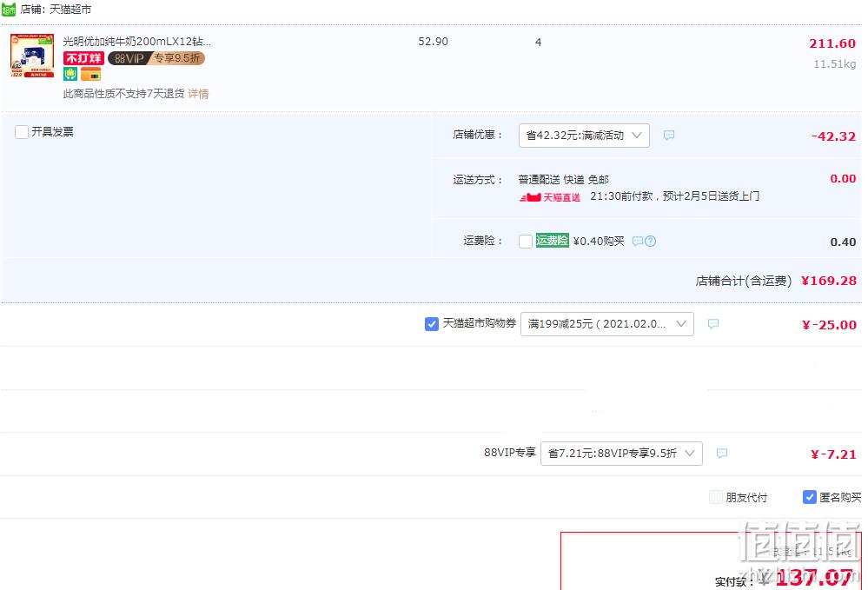Select the store total ¥169.28
Image resolution: width=868 pixels, height=590 pixels.
pos(829,281)
